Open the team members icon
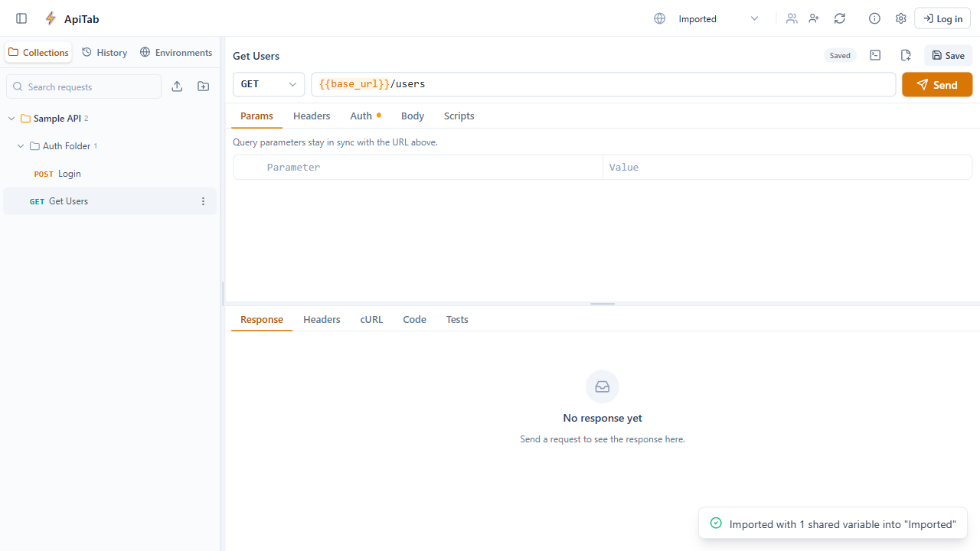Screen dimensions: 980x551 (792, 18)
